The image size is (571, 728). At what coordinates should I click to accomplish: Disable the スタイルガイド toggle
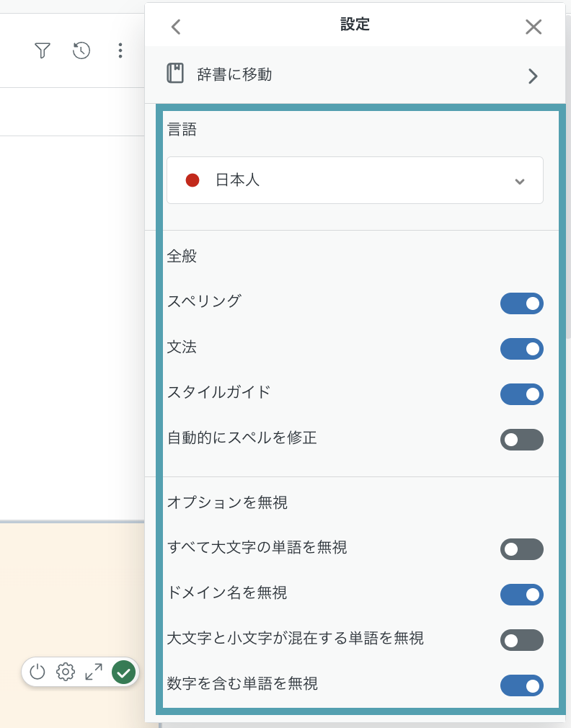[521, 394]
